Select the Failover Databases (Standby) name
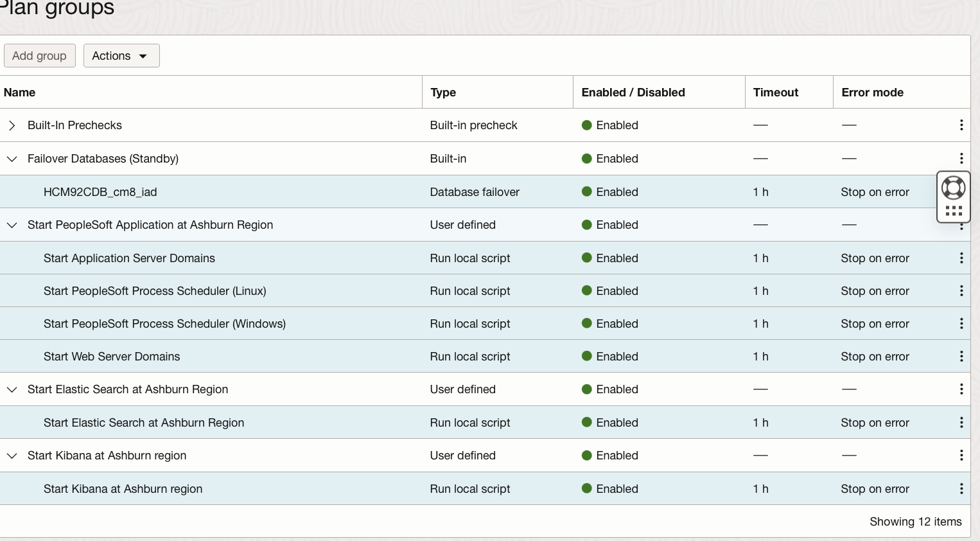 tap(103, 159)
